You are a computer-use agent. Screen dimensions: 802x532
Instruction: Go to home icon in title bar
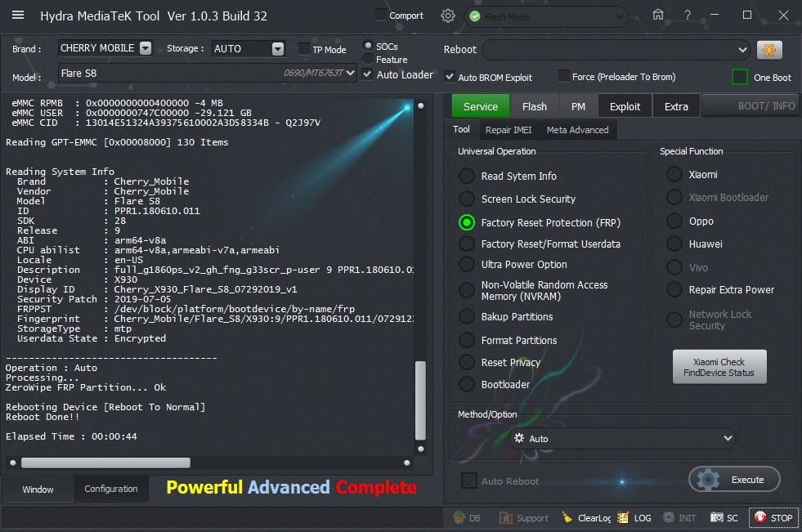pyautogui.click(x=658, y=15)
